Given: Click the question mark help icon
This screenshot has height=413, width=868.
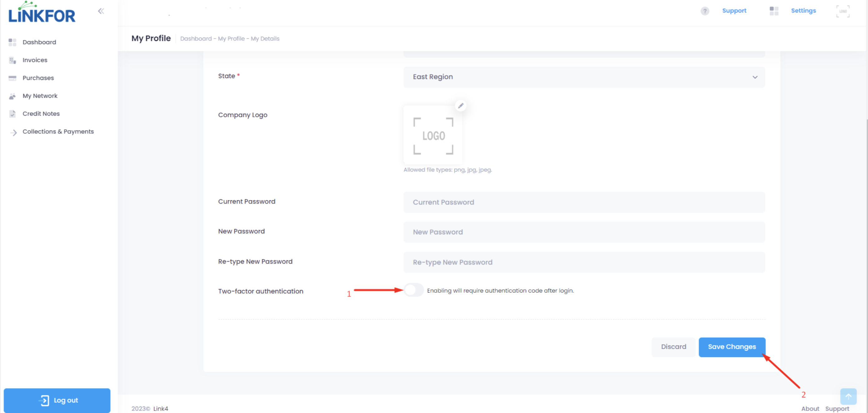Looking at the screenshot, I should (705, 11).
